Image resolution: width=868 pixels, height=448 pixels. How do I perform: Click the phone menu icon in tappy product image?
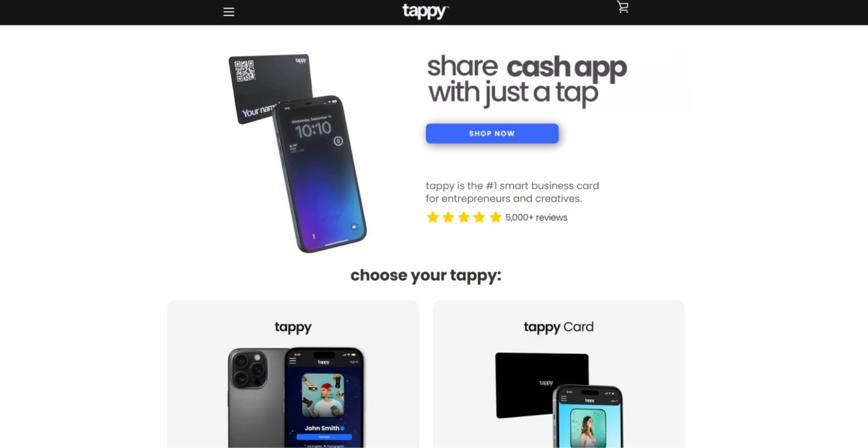coord(293,361)
